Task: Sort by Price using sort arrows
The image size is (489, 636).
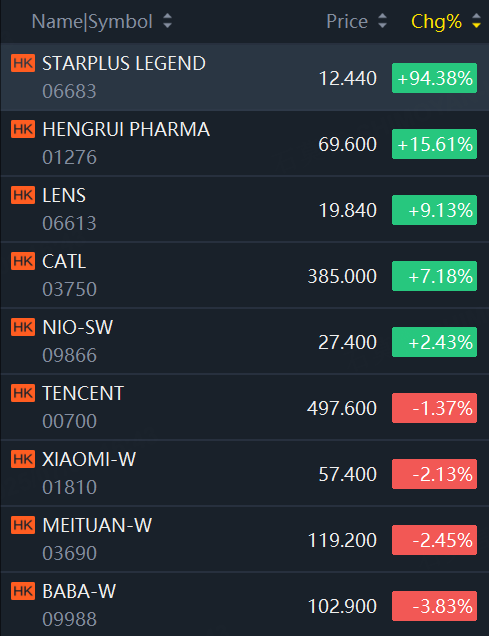Action: pyautogui.click(x=382, y=21)
